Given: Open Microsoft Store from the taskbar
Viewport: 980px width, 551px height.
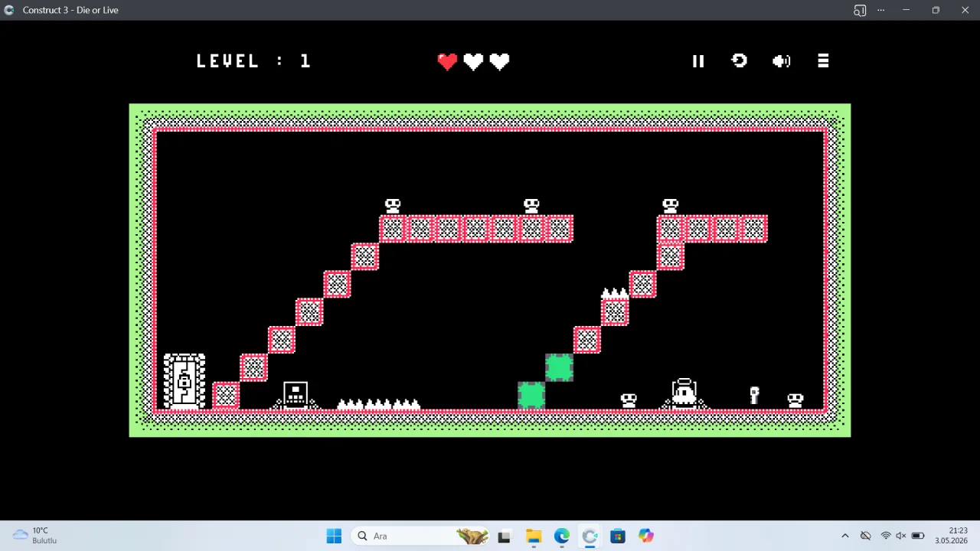Looking at the screenshot, I should (618, 536).
